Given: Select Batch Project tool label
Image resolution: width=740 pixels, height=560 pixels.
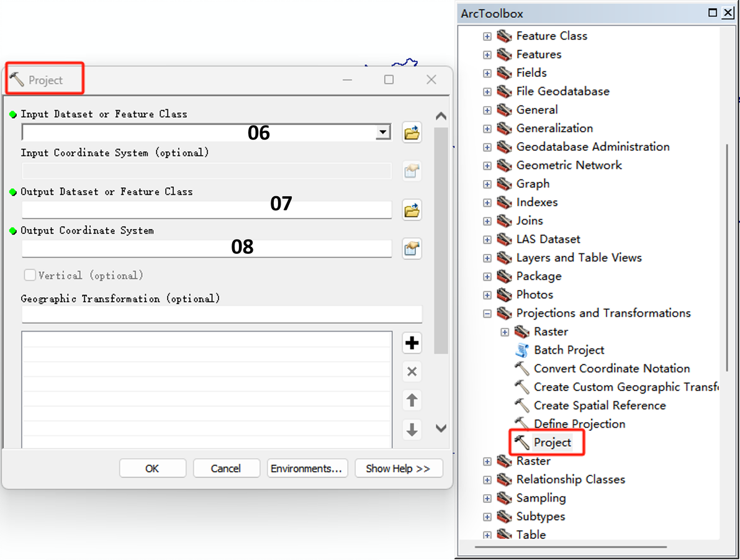Looking at the screenshot, I should point(569,350).
